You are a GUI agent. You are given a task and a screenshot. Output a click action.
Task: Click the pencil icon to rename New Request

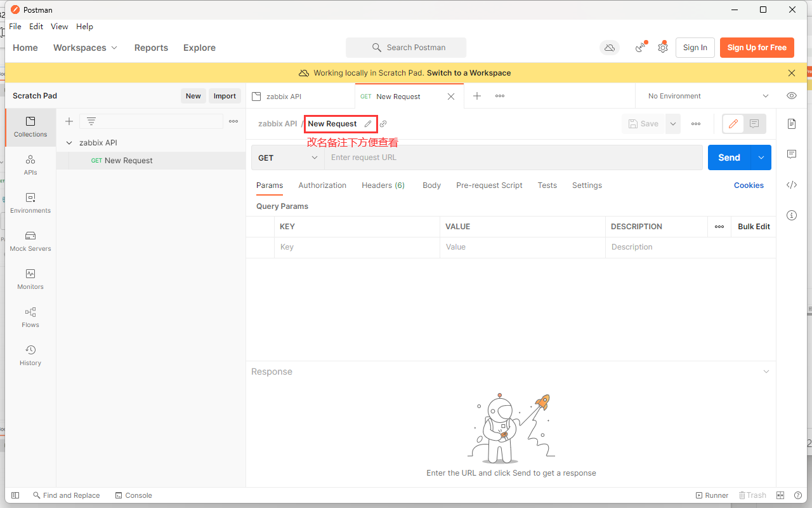(x=368, y=124)
